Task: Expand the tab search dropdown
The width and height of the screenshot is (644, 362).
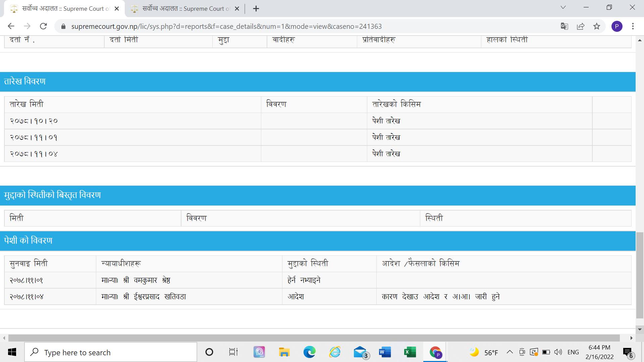Action: pyautogui.click(x=563, y=7)
